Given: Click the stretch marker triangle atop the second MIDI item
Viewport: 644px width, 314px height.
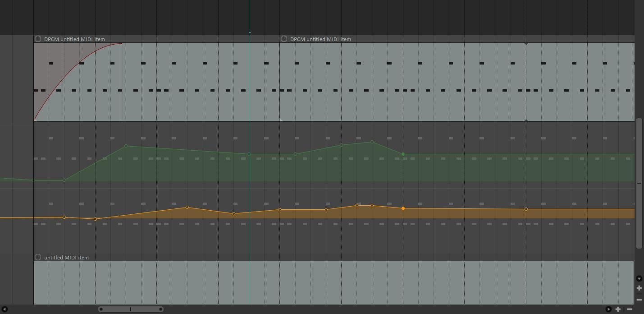Looking at the screenshot, I should (526, 44).
